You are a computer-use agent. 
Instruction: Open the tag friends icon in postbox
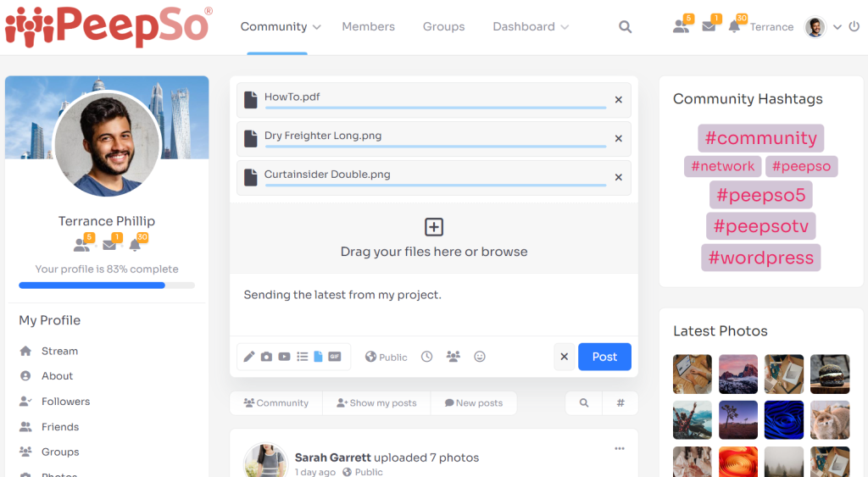point(453,357)
